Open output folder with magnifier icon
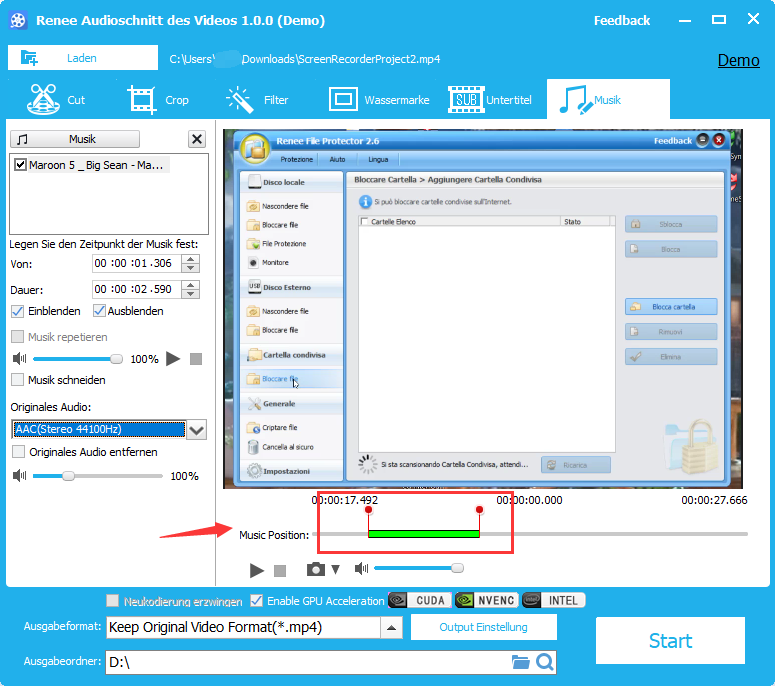 click(545, 662)
